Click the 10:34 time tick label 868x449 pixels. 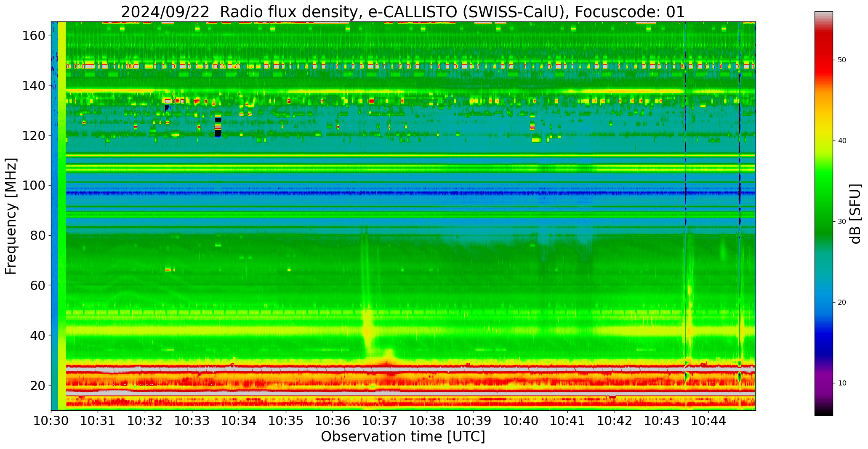[x=239, y=421]
